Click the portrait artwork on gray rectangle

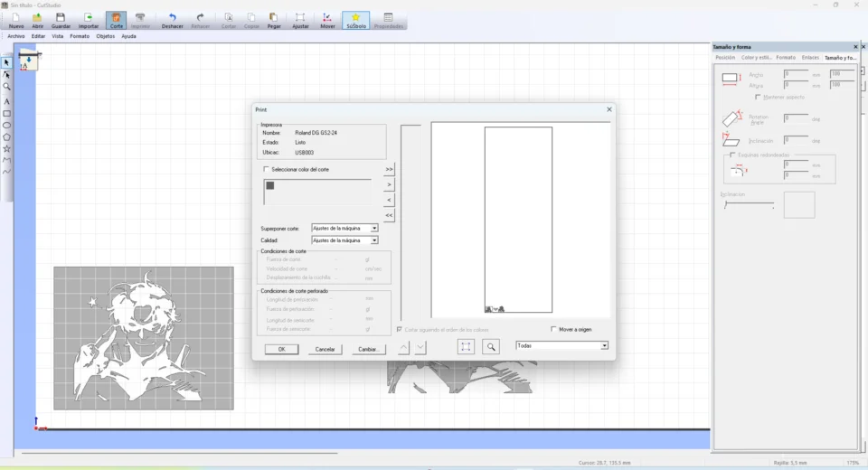(143, 338)
